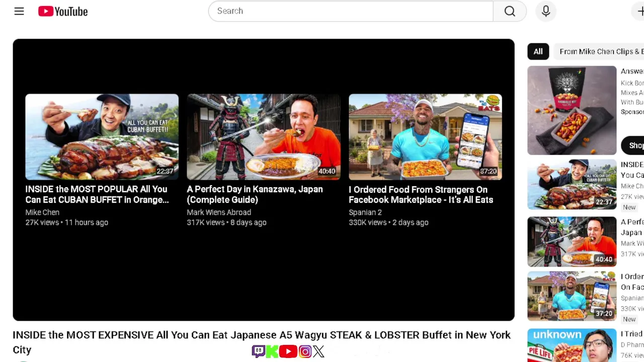Open sidebar Pie Life unknown video thumbnail

[x=572, y=345]
